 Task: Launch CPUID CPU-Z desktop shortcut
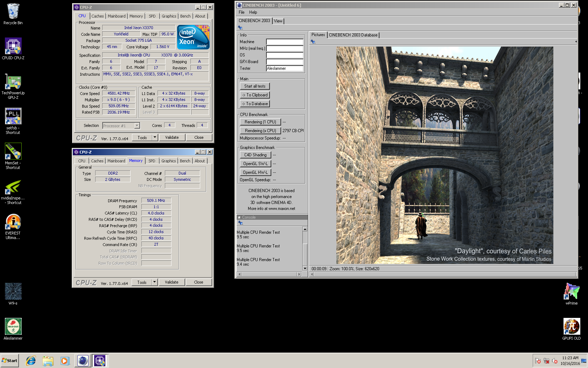[13, 49]
